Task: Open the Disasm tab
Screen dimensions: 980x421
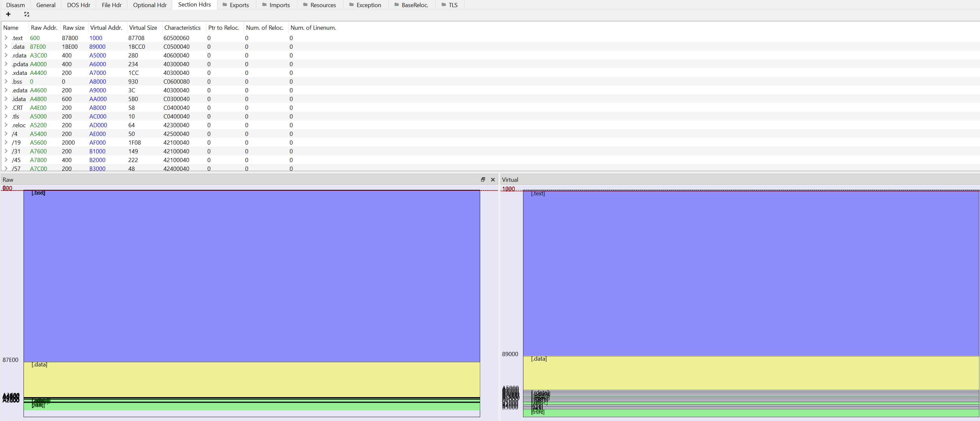Action: (15, 5)
